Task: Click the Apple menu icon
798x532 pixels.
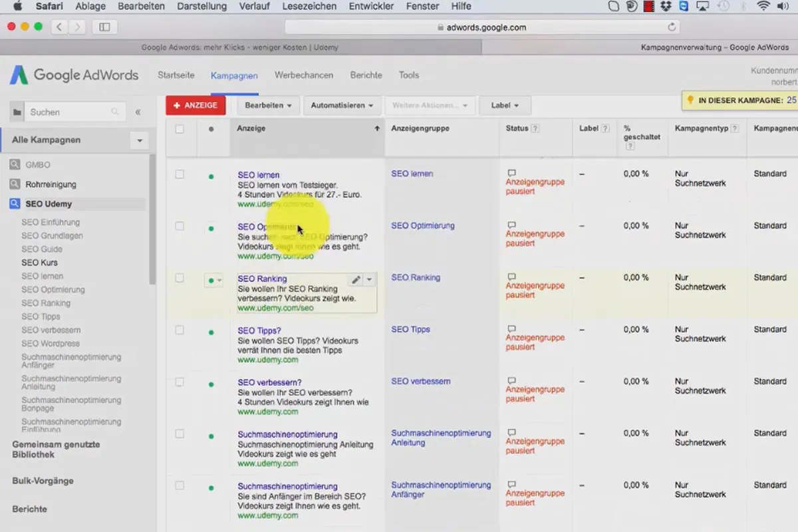Action: click(x=17, y=7)
